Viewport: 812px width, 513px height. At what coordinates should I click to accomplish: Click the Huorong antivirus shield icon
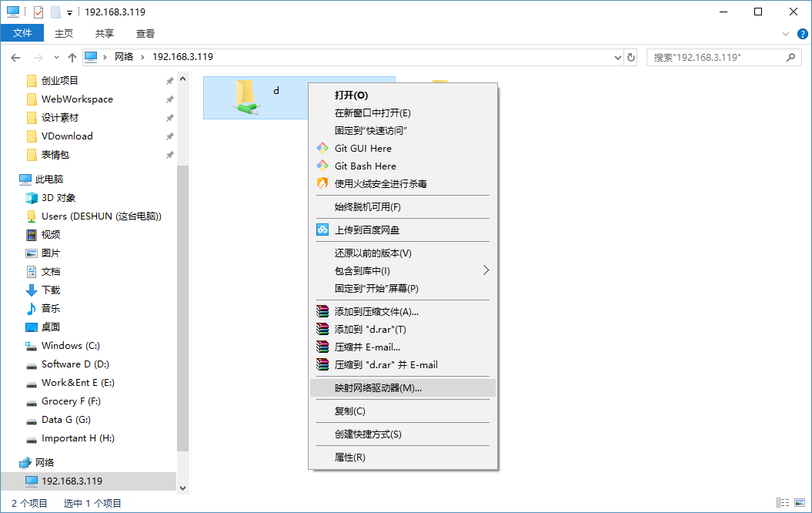coord(322,183)
